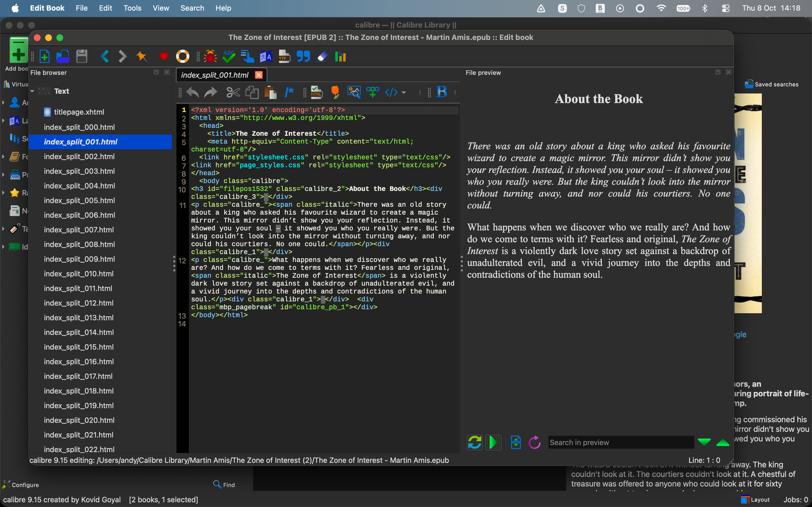Click the smarten punctuation quotes icon
This screenshot has height=507, width=812.
click(x=303, y=57)
